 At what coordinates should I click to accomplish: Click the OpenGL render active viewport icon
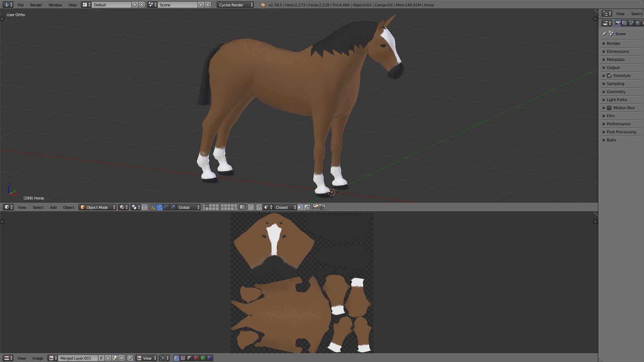[x=315, y=207]
